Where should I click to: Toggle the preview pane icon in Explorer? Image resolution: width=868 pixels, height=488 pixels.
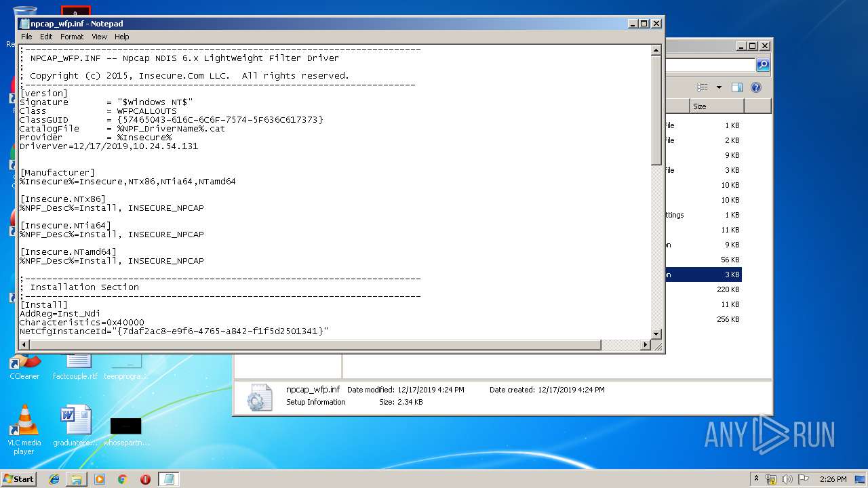(737, 87)
